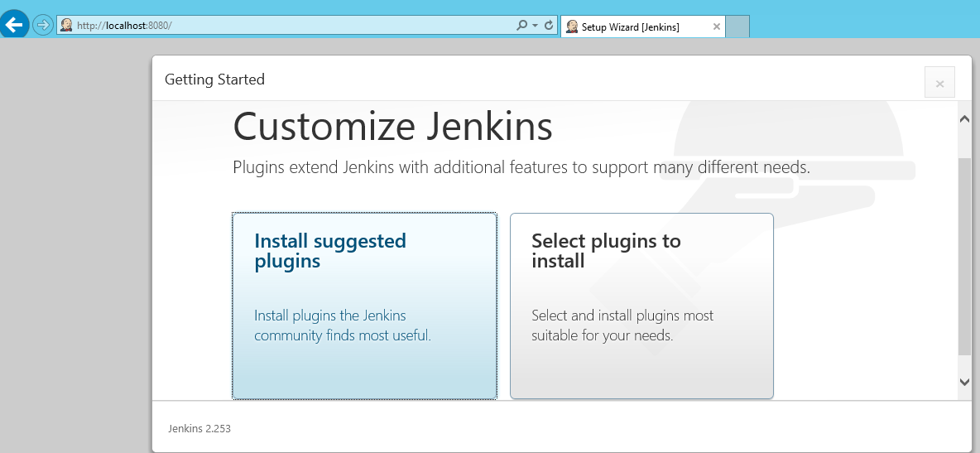980x453 pixels.
Task: Click the Jenkins 2.253 version text
Action: click(x=199, y=429)
